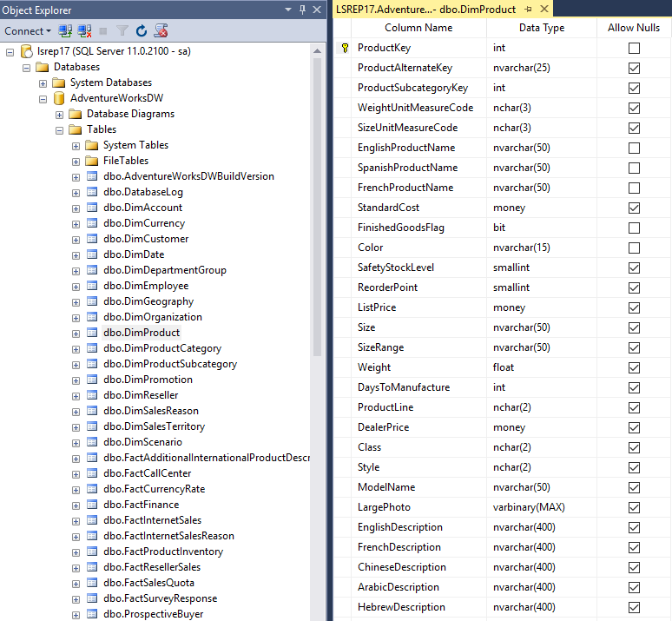Image resolution: width=672 pixels, height=621 pixels.
Task: Click the Weight column name cell
Action: click(374, 367)
